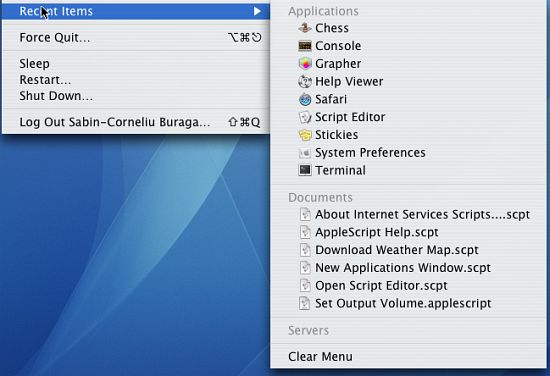This screenshot has width=550, height=376.
Task: Click icon of About Internet Services Scripts document
Action: point(305,214)
